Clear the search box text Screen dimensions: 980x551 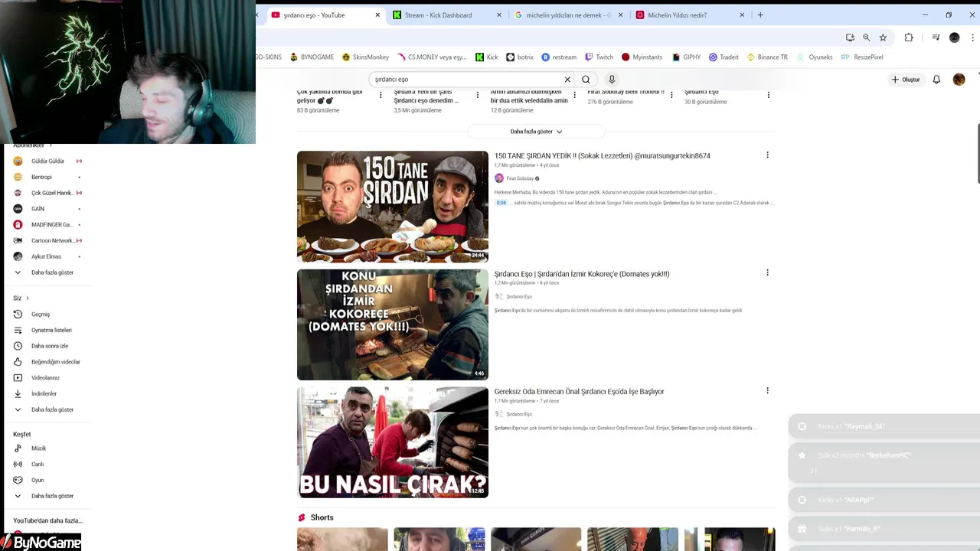click(567, 80)
